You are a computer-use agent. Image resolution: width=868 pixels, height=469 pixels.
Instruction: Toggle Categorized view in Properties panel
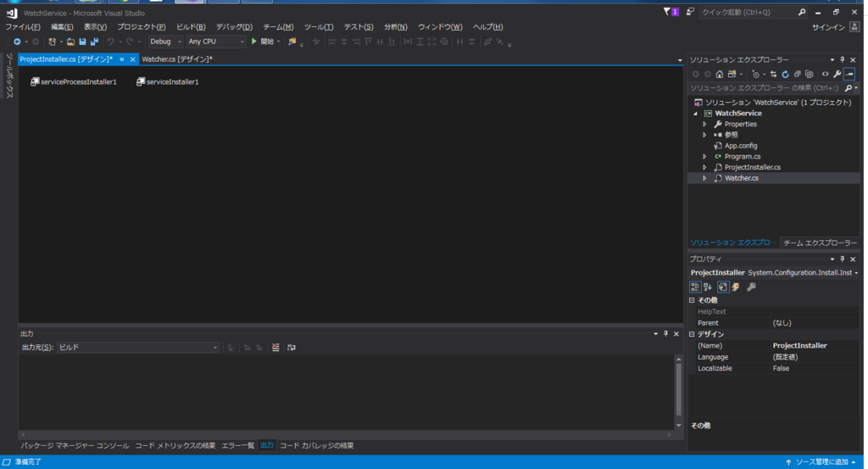[695, 287]
